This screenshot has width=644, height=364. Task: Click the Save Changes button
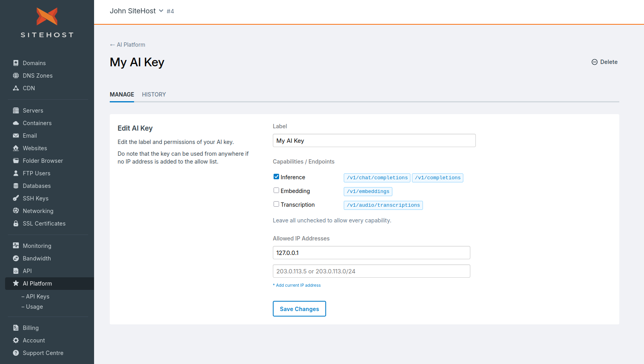(299, 309)
